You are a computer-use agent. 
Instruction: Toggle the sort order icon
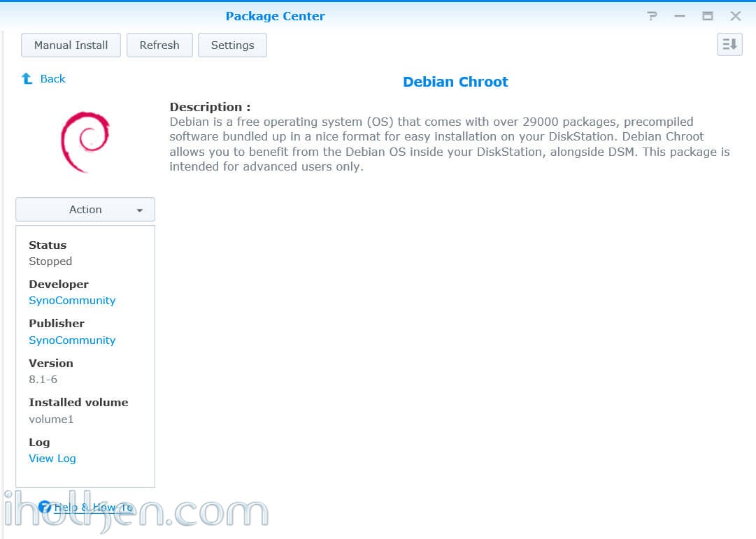729,45
